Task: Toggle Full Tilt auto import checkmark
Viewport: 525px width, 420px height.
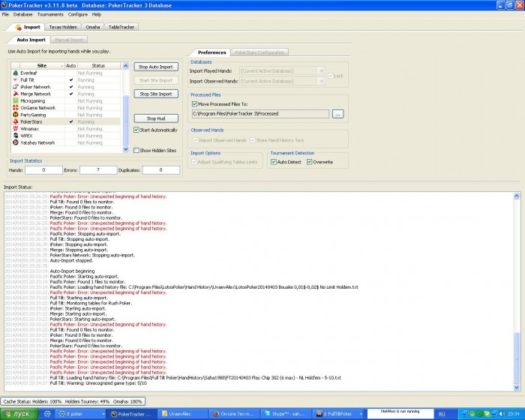Action: coord(71,80)
